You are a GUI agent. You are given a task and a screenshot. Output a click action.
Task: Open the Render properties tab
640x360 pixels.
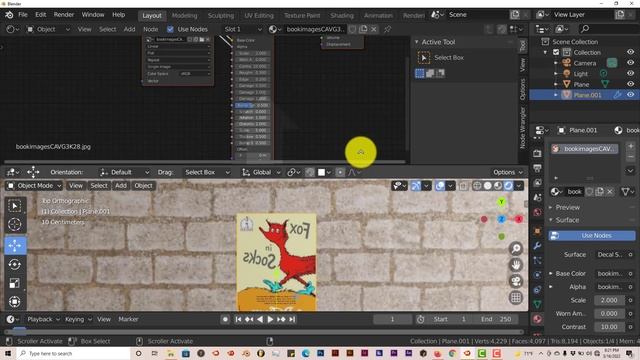[537, 153]
